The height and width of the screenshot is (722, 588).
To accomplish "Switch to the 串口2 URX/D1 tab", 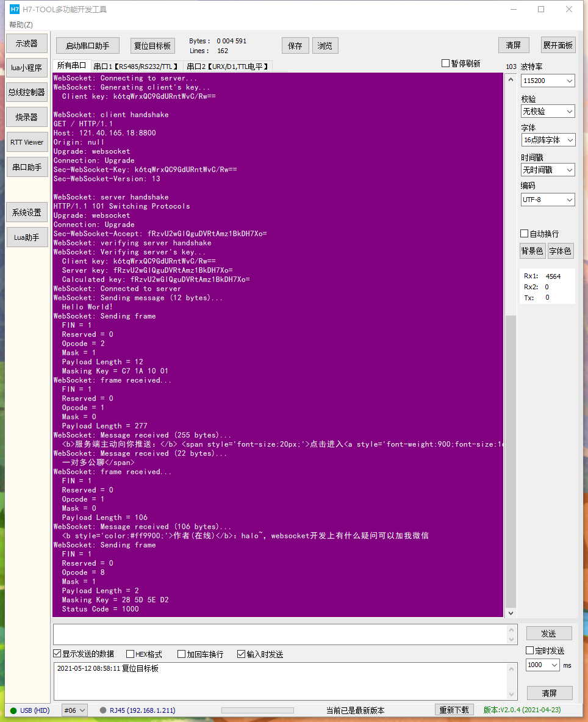I will pyautogui.click(x=228, y=67).
